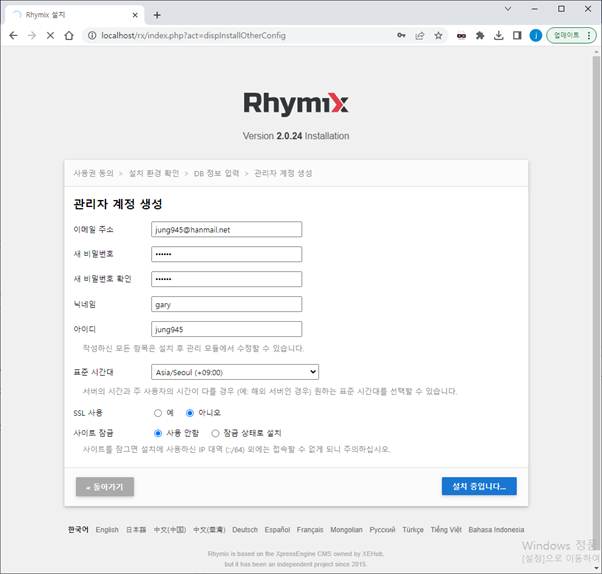Toggle the side panel icon
This screenshot has width=602, height=574.
[517, 36]
